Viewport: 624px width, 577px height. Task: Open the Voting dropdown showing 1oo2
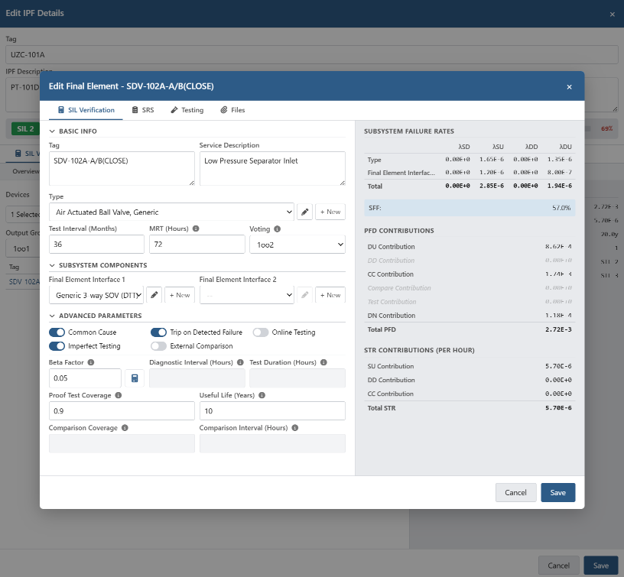pyautogui.click(x=297, y=244)
